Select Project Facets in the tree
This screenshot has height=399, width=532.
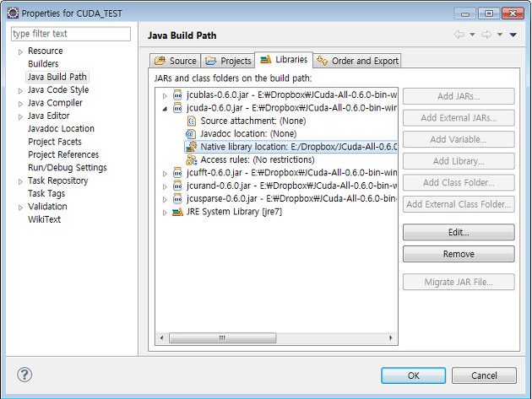(55, 142)
